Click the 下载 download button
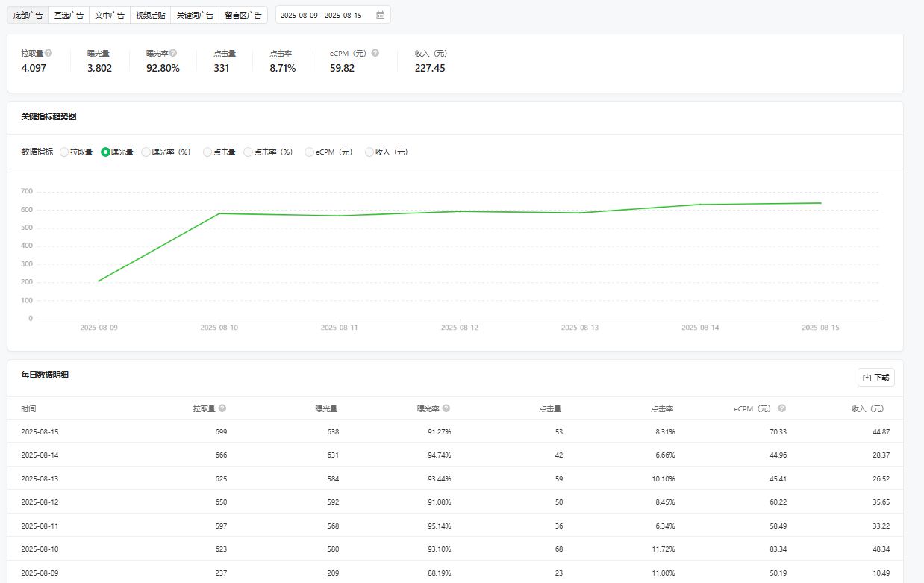This screenshot has height=583, width=924. (x=876, y=378)
